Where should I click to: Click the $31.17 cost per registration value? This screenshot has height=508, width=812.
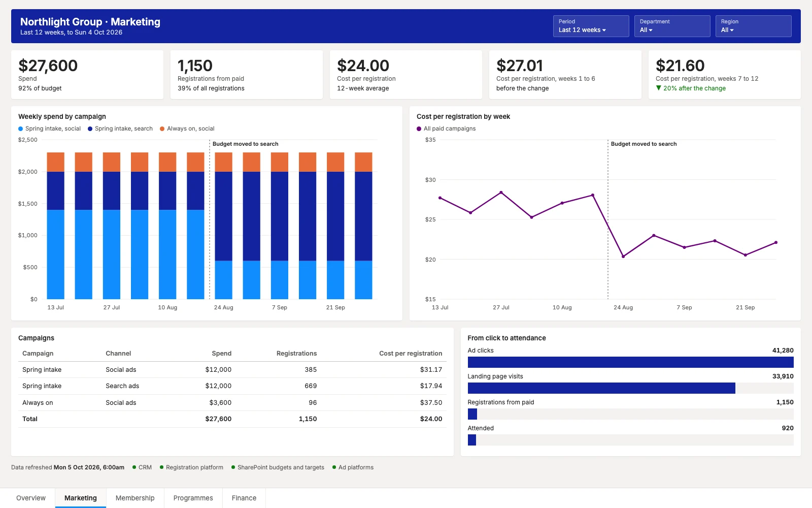coord(431,370)
